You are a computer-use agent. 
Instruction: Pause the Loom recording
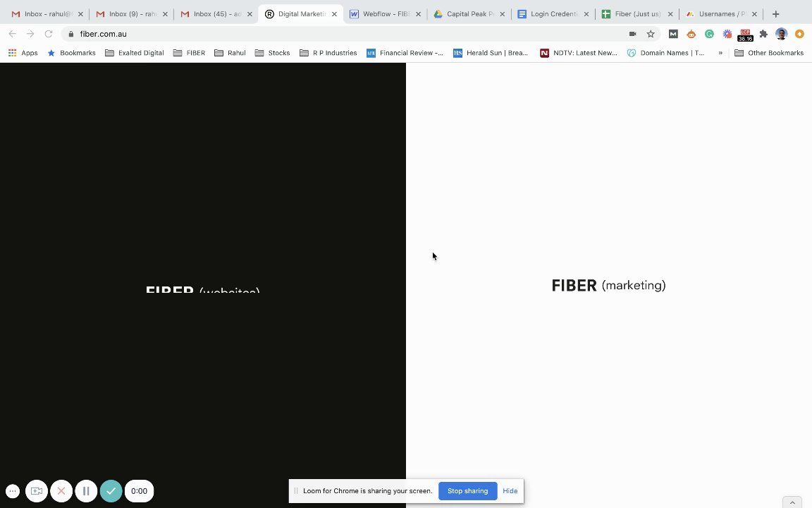(x=86, y=491)
